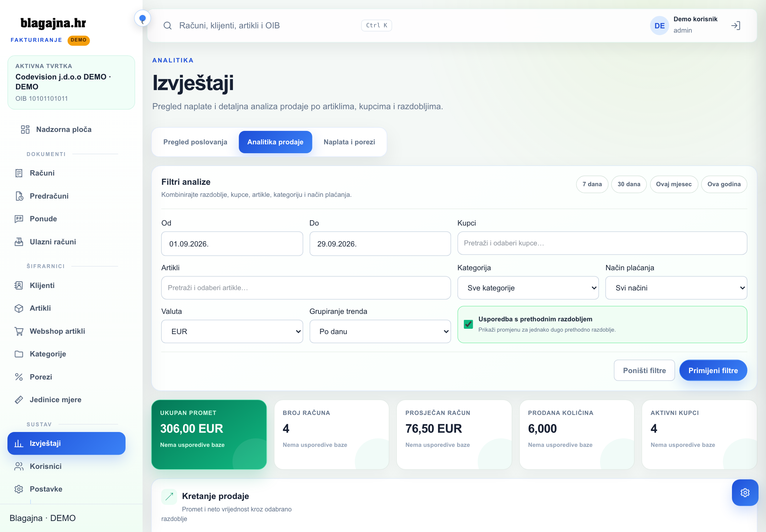Open Izvještaji in the sidebar menu
The width and height of the screenshot is (766, 532).
pyautogui.click(x=66, y=443)
